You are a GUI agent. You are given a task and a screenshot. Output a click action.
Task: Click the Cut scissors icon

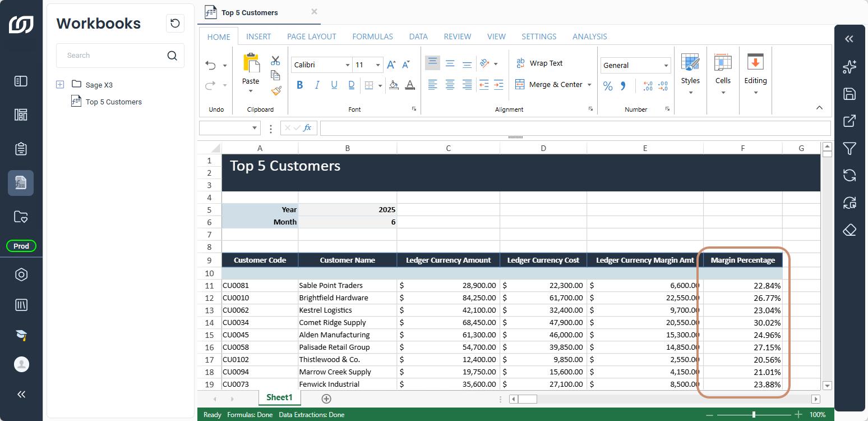pyautogui.click(x=275, y=61)
